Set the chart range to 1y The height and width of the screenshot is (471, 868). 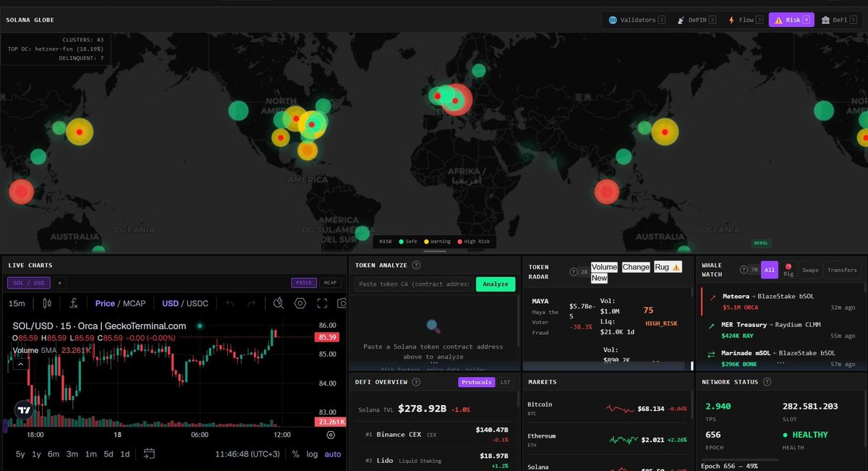coord(36,454)
